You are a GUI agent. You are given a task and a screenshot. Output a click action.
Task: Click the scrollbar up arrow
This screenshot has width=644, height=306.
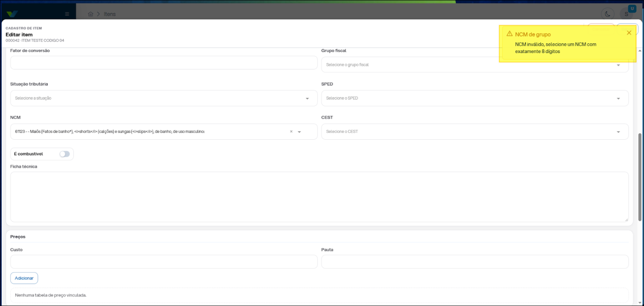pyautogui.click(x=640, y=51)
